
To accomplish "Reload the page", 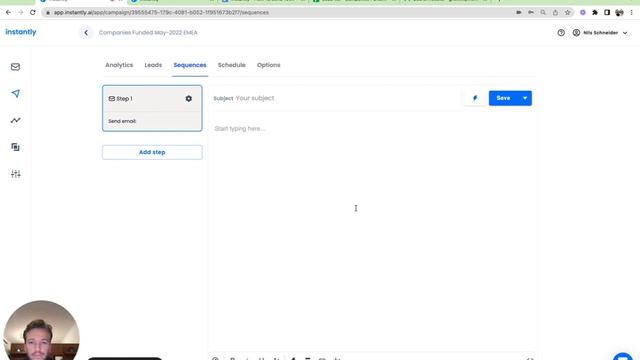I will (x=33, y=13).
